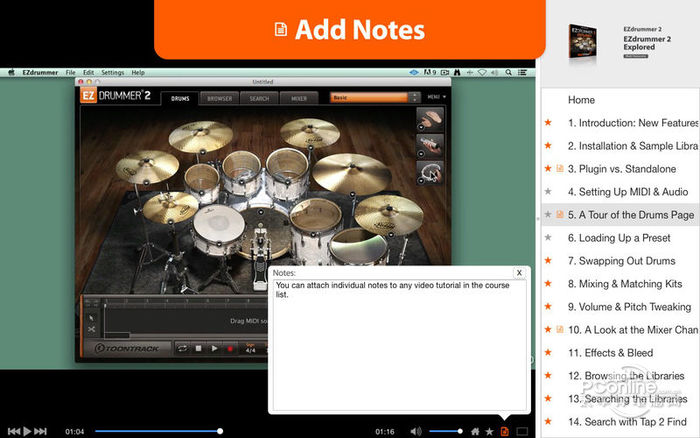Toggle star for lesson 2 Installation
This screenshot has width=700, height=438.
[x=548, y=146]
